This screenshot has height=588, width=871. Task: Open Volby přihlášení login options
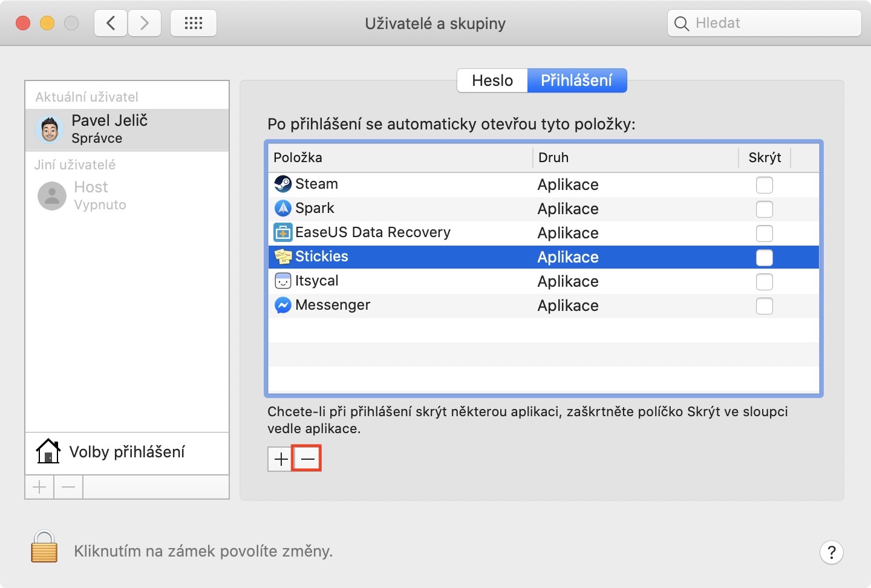click(127, 452)
